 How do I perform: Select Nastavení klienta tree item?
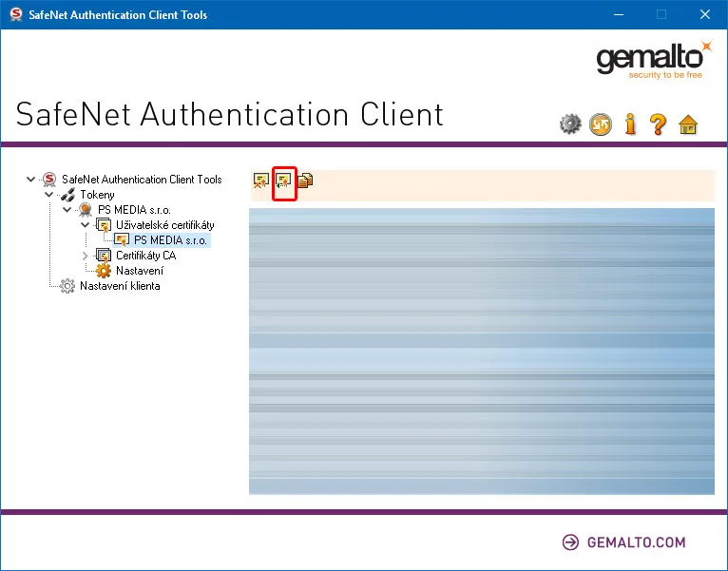click(120, 286)
